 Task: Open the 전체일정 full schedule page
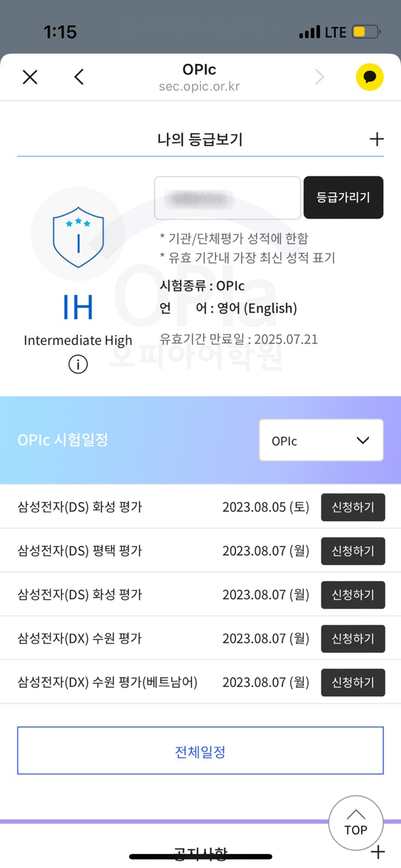pos(200,750)
